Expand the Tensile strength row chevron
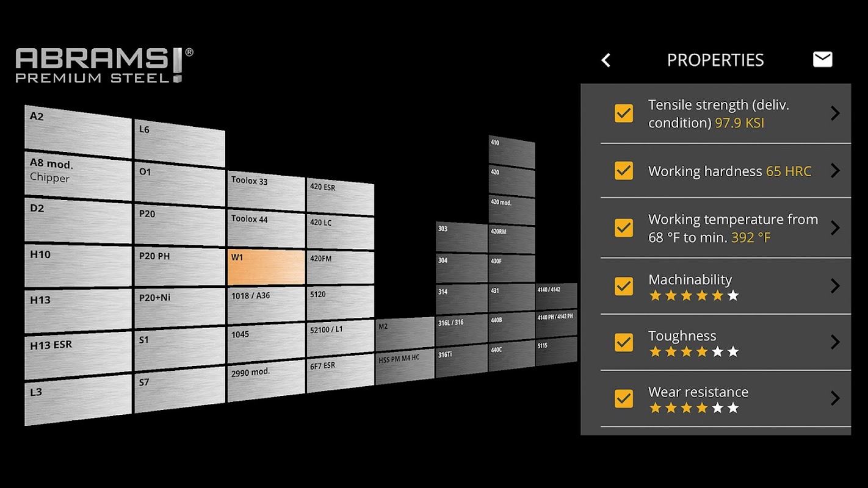Screen dimensions: 868x488 pos(835,113)
